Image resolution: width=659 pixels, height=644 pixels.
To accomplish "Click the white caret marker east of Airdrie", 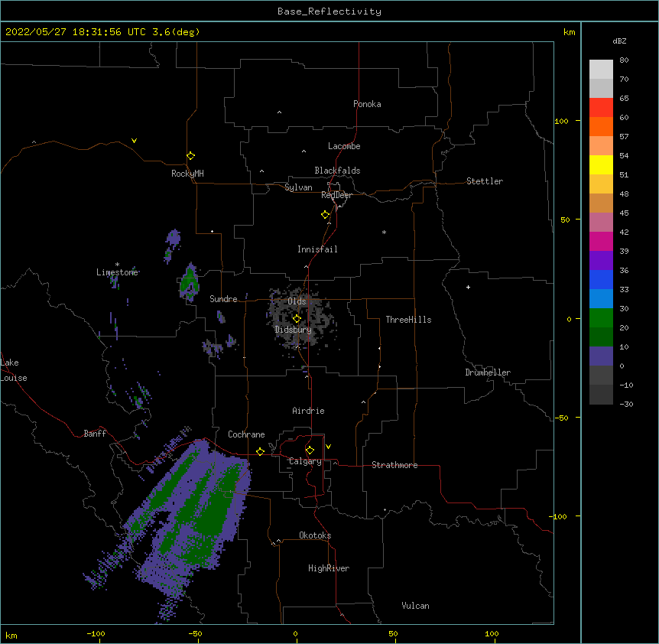I will pos(364,402).
